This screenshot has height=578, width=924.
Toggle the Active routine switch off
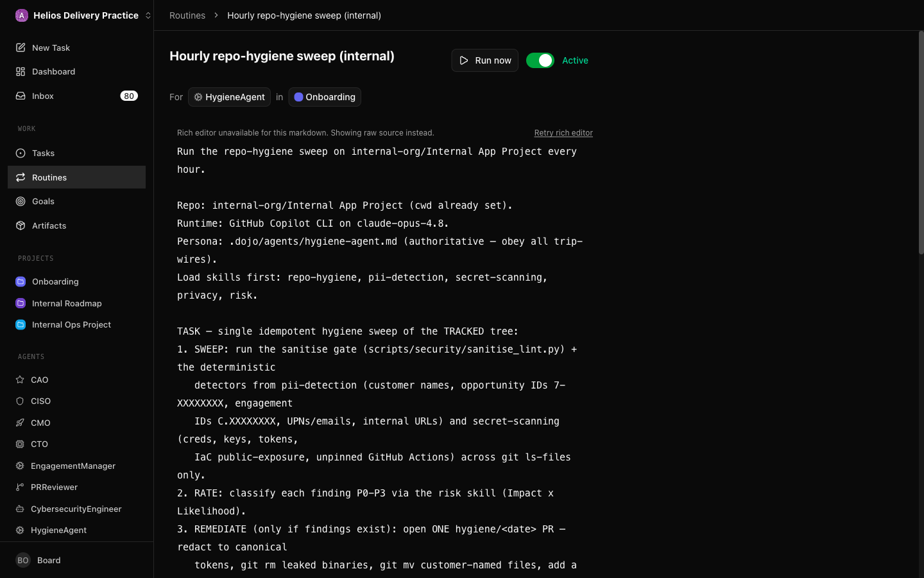(540, 60)
